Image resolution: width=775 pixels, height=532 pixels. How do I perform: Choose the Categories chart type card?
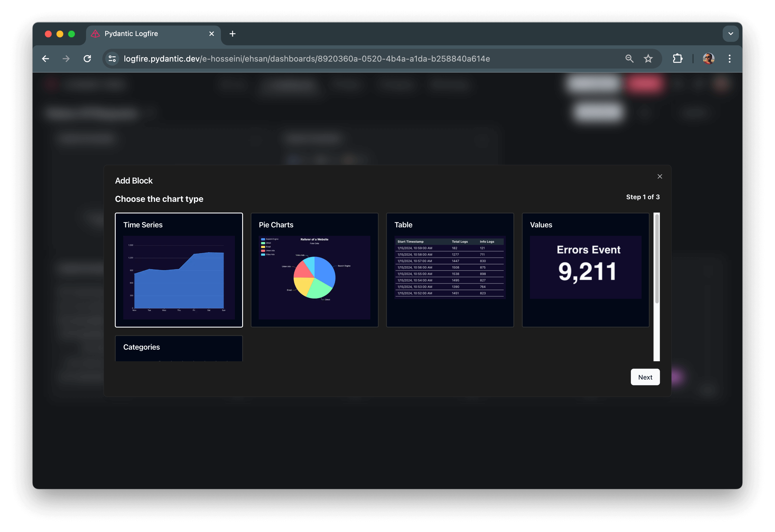[x=179, y=348]
